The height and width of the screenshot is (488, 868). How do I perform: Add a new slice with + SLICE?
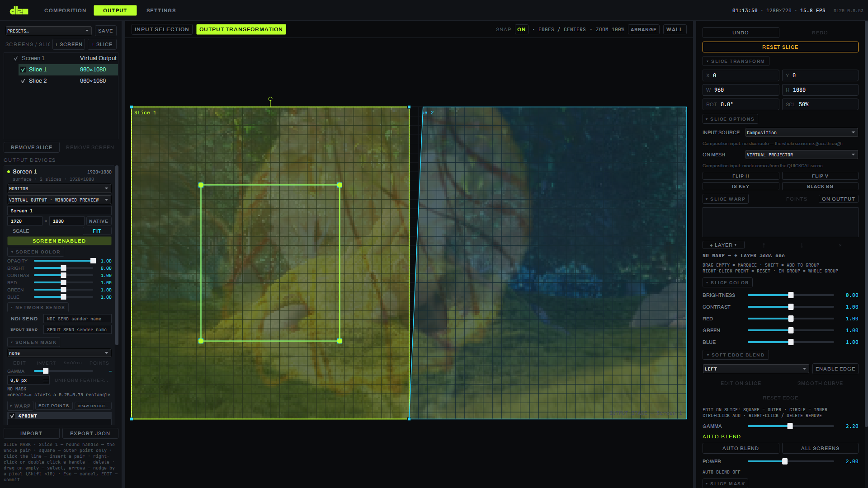click(102, 44)
